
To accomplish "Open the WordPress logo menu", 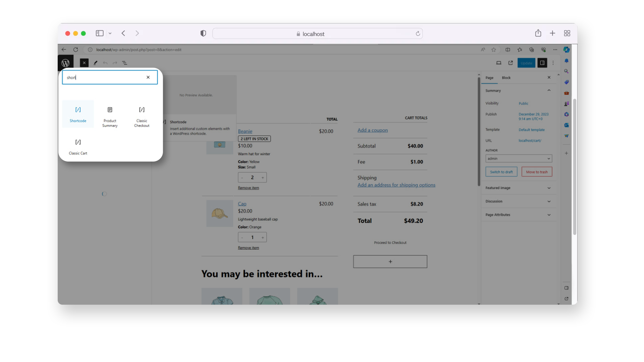I will click(66, 62).
